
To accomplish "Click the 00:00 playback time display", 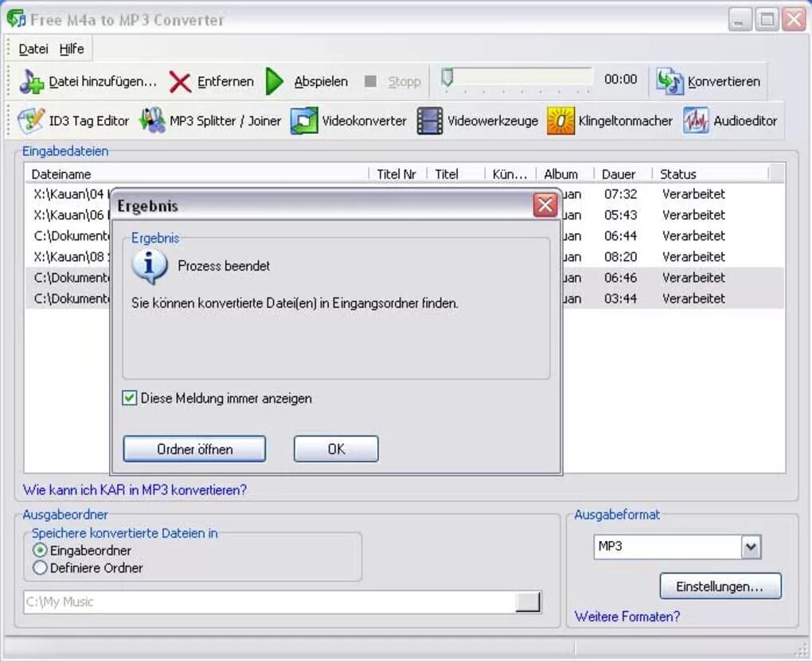I will (x=620, y=80).
